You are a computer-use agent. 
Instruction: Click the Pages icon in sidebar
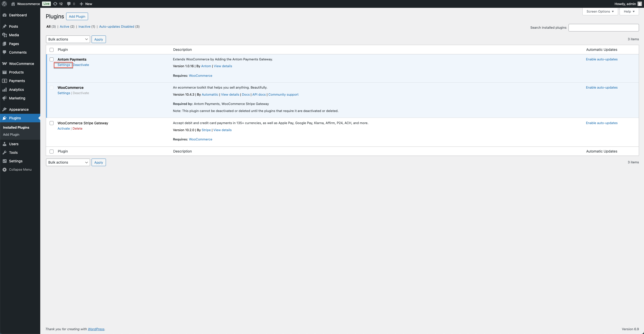click(x=5, y=44)
